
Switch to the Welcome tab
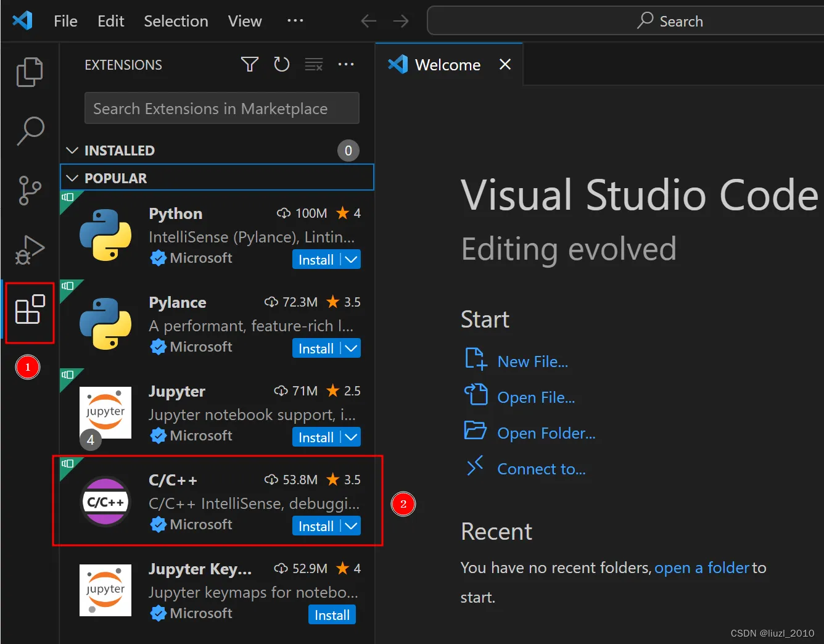pyautogui.click(x=447, y=65)
